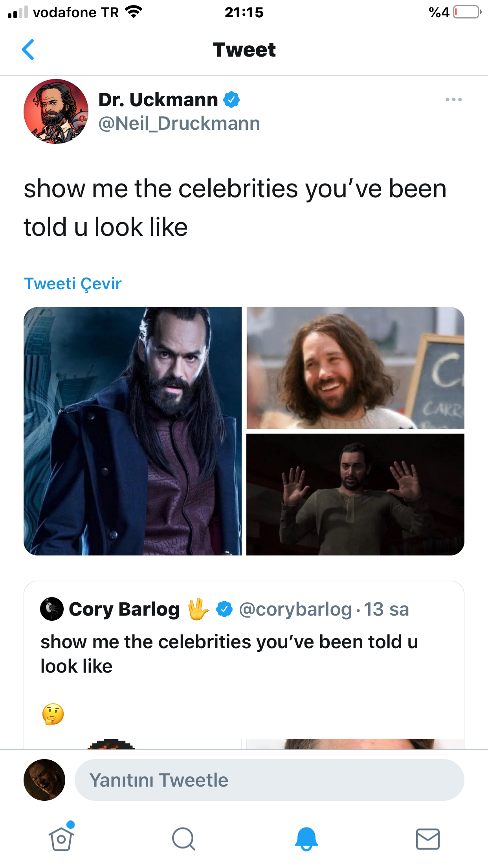Open the three-dot tweet options menu
The image size is (488, 868).
453,99
